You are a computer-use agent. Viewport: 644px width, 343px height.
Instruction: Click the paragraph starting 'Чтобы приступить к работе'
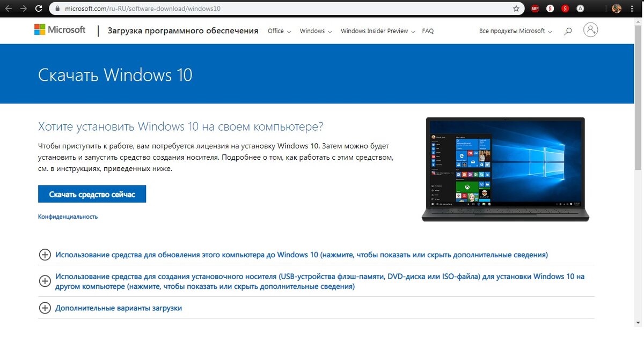[217, 157]
